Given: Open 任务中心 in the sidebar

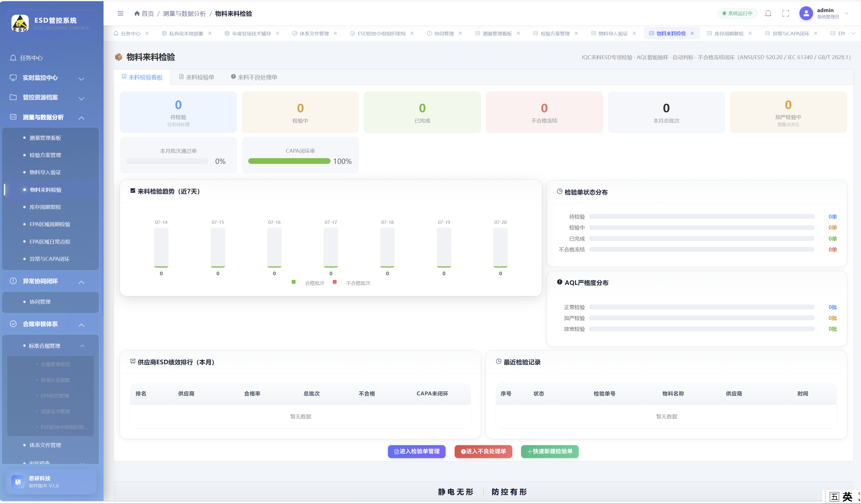Looking at the screenshot, I should 31,58.
